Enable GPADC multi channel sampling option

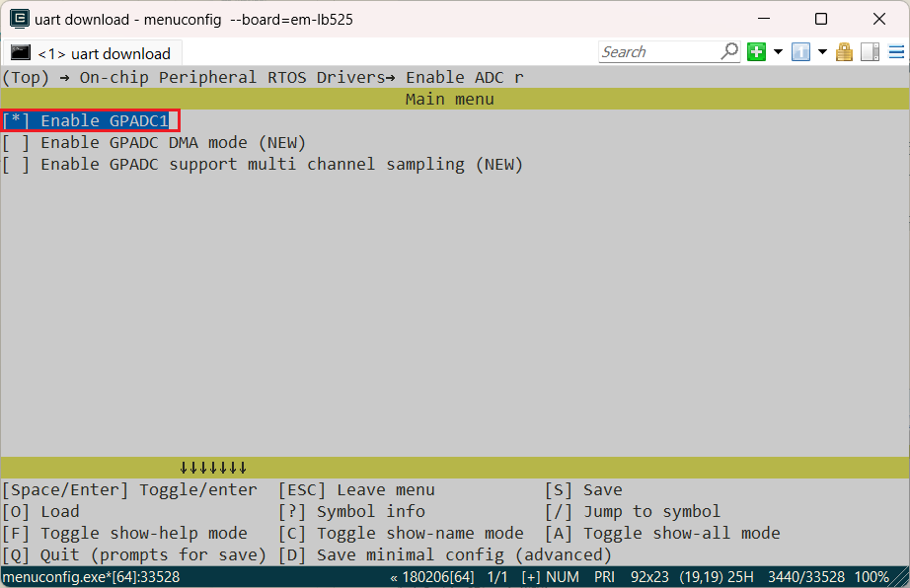coord(262,165)
